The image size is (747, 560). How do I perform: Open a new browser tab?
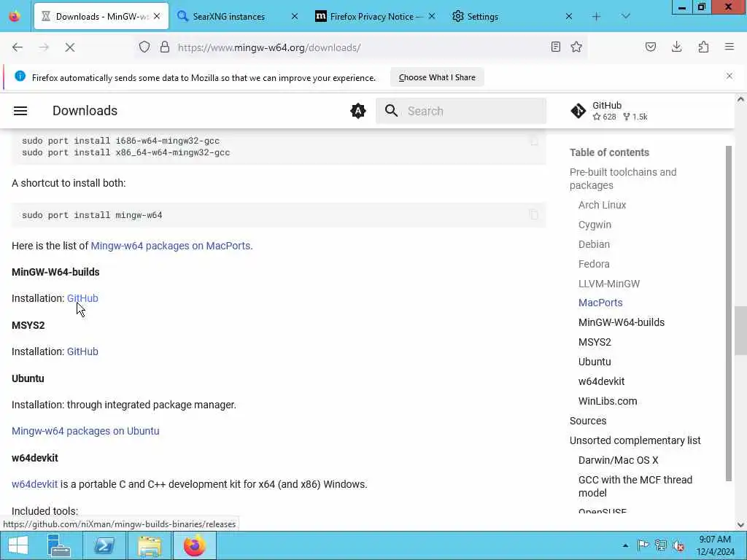pyautogui.click(x=597, y=17)
